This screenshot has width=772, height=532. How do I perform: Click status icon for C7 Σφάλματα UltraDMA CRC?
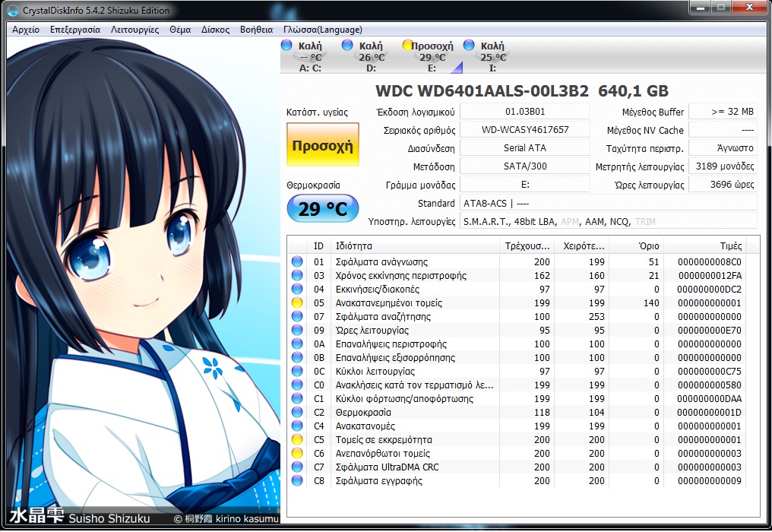(297, 467)
